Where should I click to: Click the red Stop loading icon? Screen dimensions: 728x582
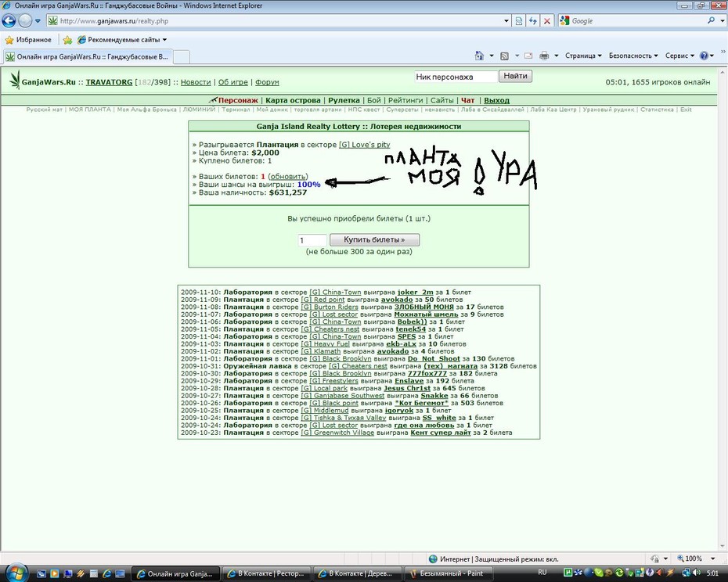pyautogui.click(x=547, y=21)
